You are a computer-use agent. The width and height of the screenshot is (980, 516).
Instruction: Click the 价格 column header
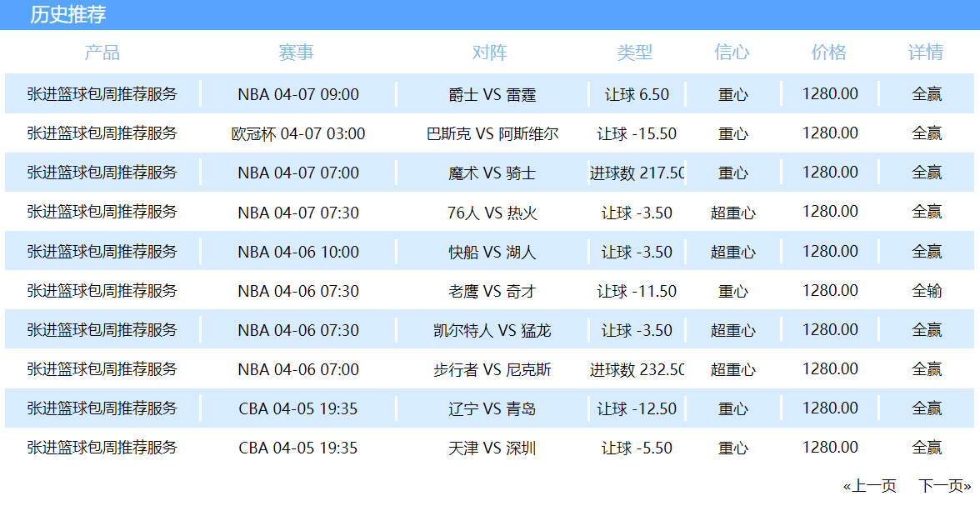point(829,53)
